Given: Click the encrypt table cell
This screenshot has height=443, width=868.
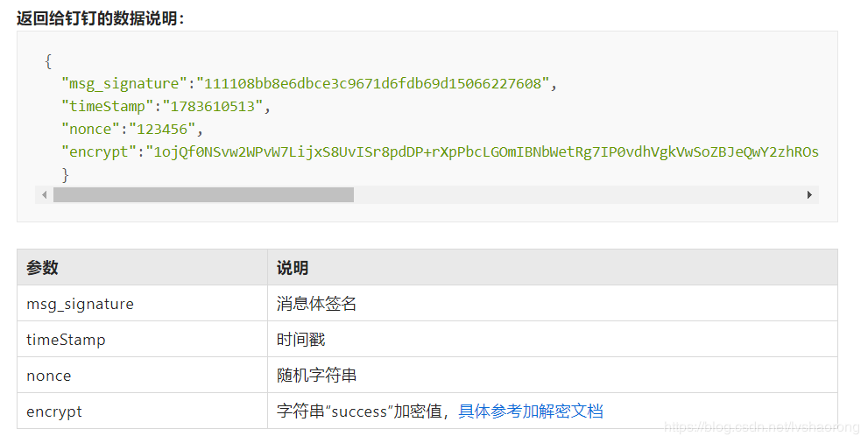Looking at the screenshot, I should (142, 411).
